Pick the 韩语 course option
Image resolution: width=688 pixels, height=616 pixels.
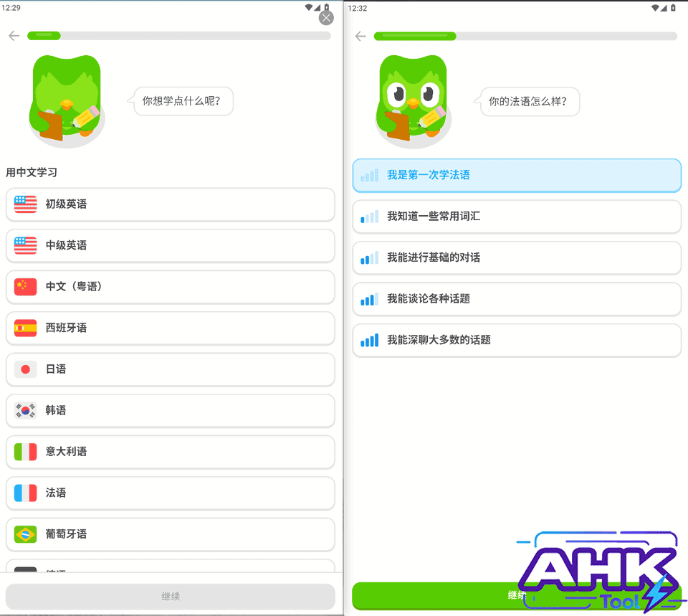coord(171,410)
